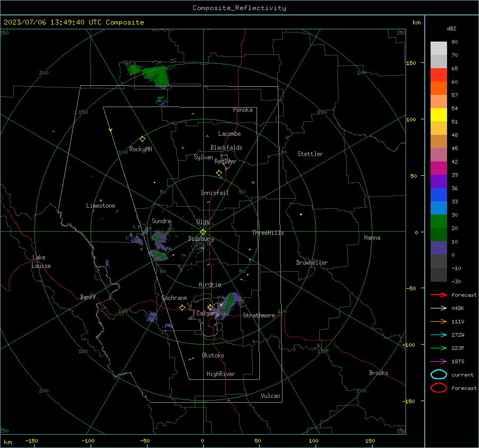This screenshot has height=448, width=479.
Task: Click the yellow diamond at radar center near Olds
Action: coord(203,232)
